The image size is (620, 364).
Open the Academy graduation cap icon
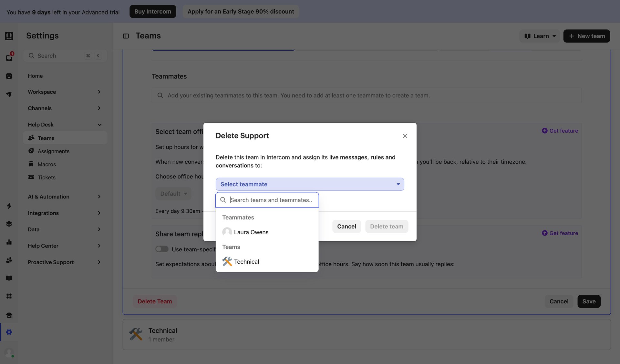(9, 315)
